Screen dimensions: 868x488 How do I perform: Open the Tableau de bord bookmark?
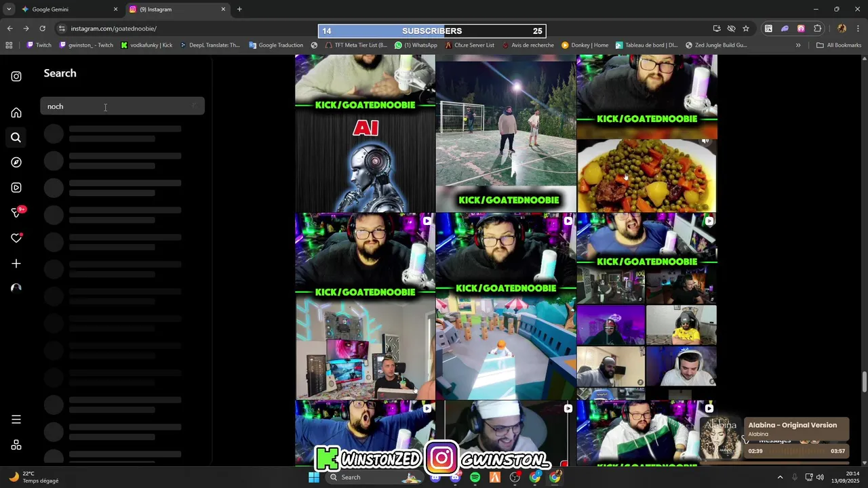(x=646, y=45)
